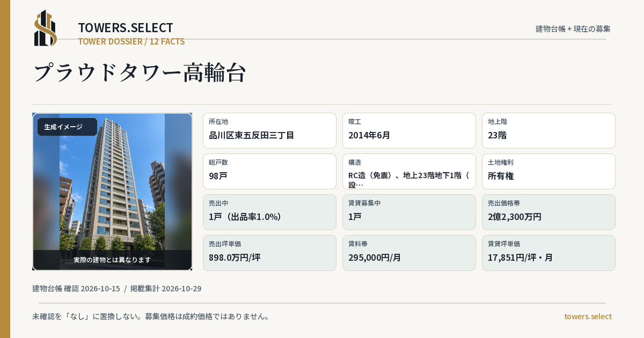Expand the truncated 構造 RC造 card
This screenshot has width=644, height=338.
[x=409, y=171]
